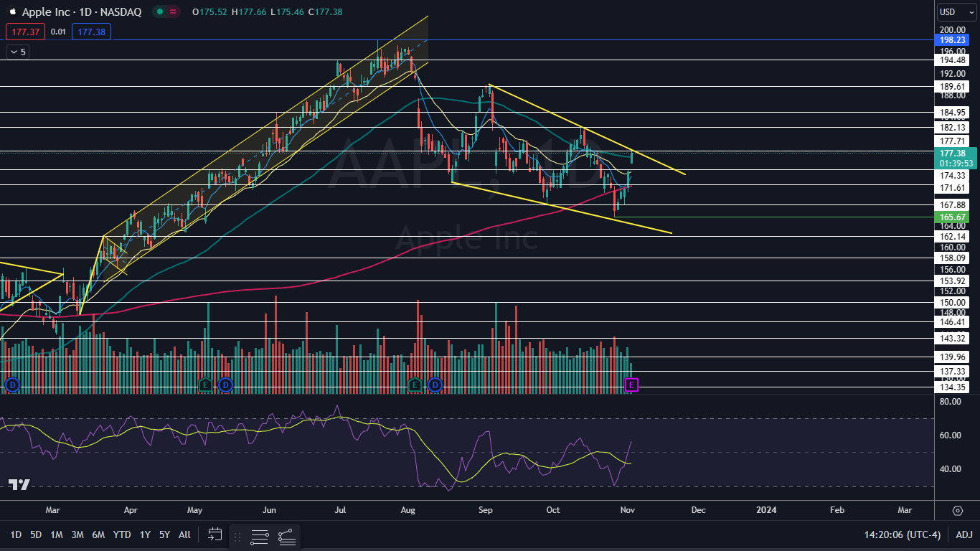Click the 184.95 price level label

coord(953,113)
